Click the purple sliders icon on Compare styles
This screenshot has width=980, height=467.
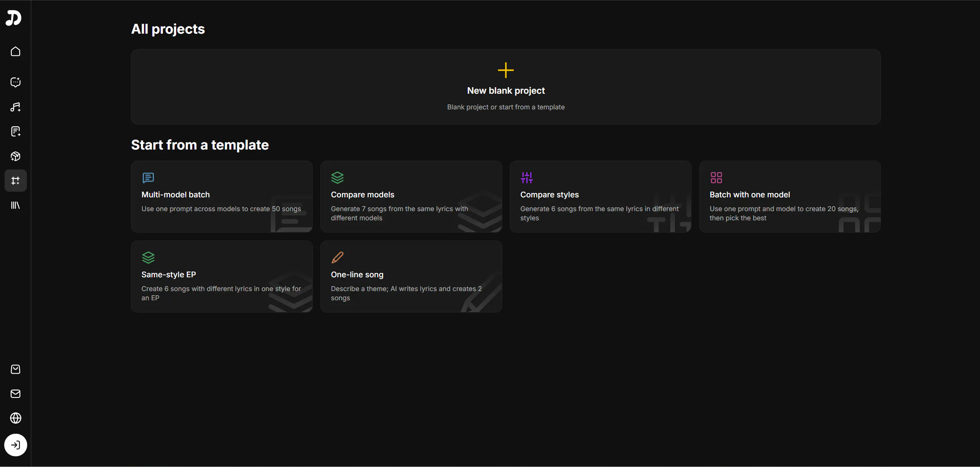[527, 178]
